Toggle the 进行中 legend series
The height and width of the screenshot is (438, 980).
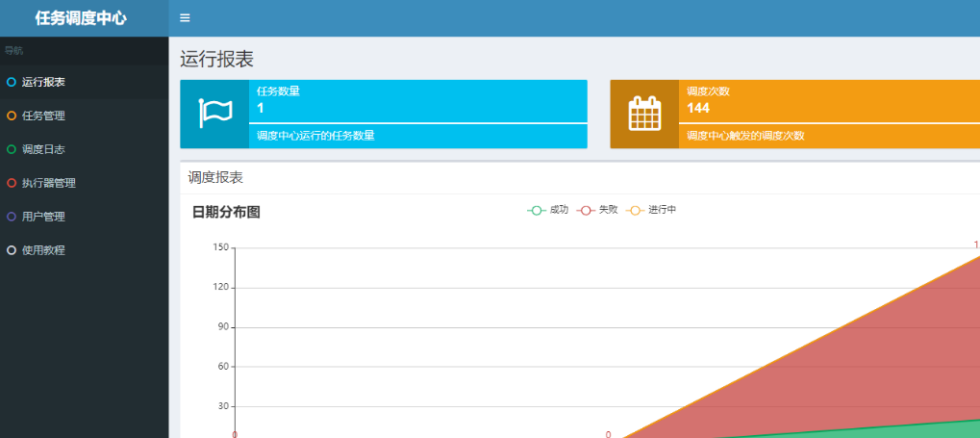[651, 210]
